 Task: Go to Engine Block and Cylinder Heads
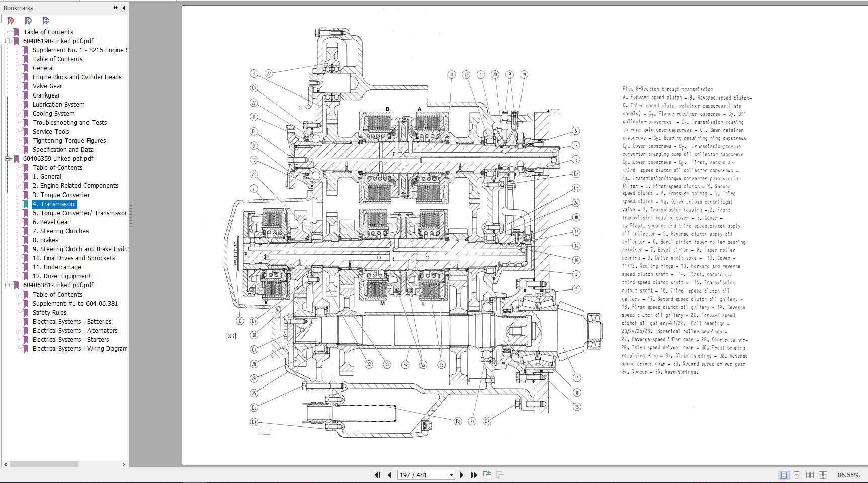click(x=77, y=77)
